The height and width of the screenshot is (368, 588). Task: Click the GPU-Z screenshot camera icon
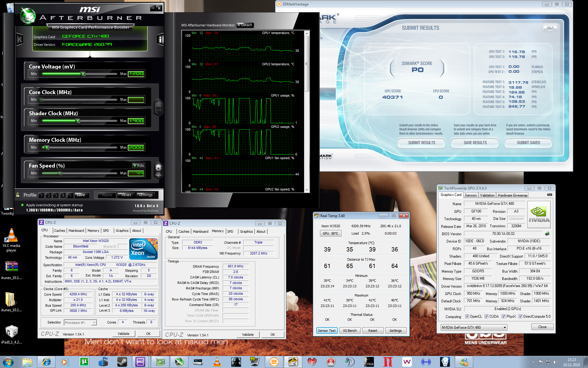550,195
